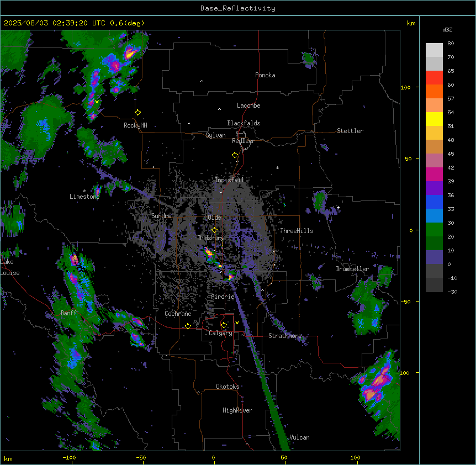
Task: Select the Didsbury label
Action: [211, 238]
